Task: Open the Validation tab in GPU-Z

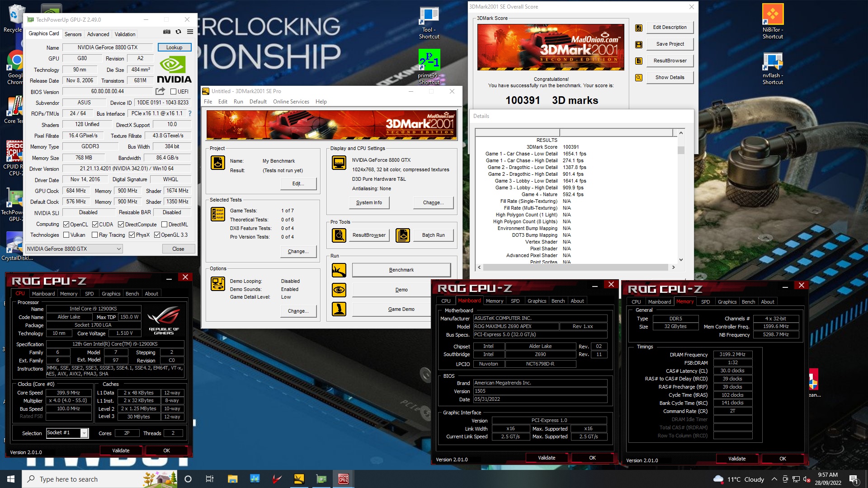Action: coord(125,34)
